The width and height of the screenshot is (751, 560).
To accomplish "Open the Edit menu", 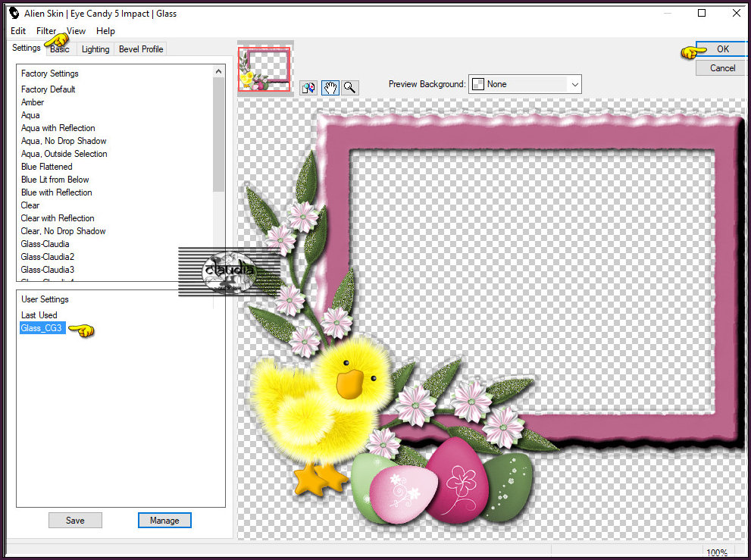I will (x=18, y=31).
